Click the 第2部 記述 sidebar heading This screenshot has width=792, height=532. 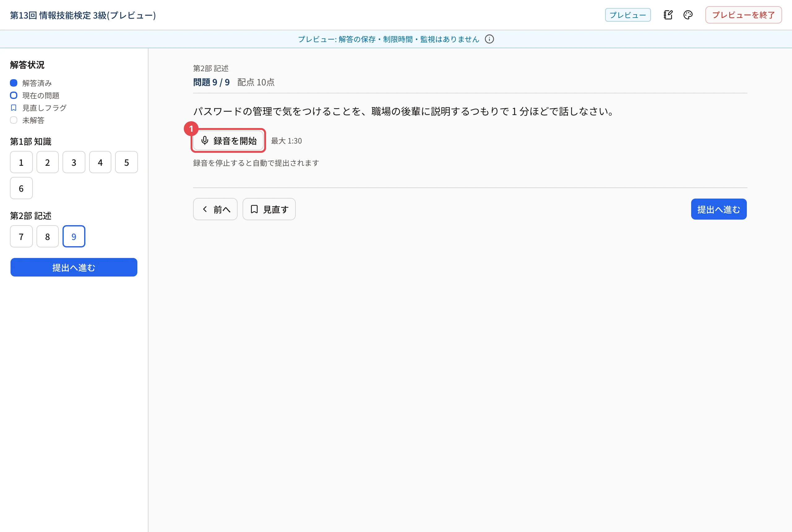click(31, 216)
